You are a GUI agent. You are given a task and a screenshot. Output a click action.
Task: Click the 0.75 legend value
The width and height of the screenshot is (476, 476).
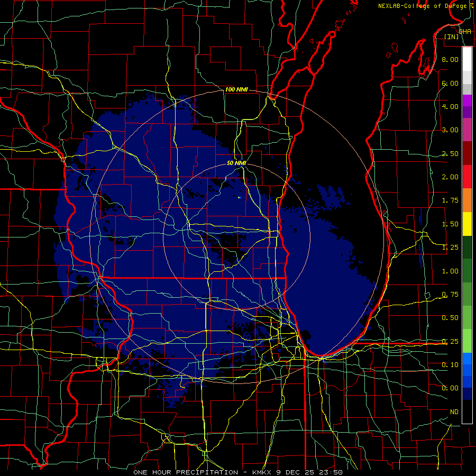click(x=450, y=295)
